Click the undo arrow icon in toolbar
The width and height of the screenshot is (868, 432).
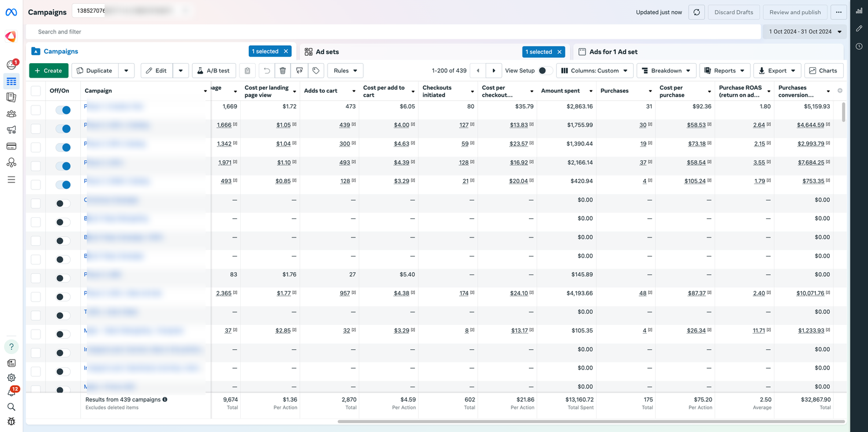267,71
